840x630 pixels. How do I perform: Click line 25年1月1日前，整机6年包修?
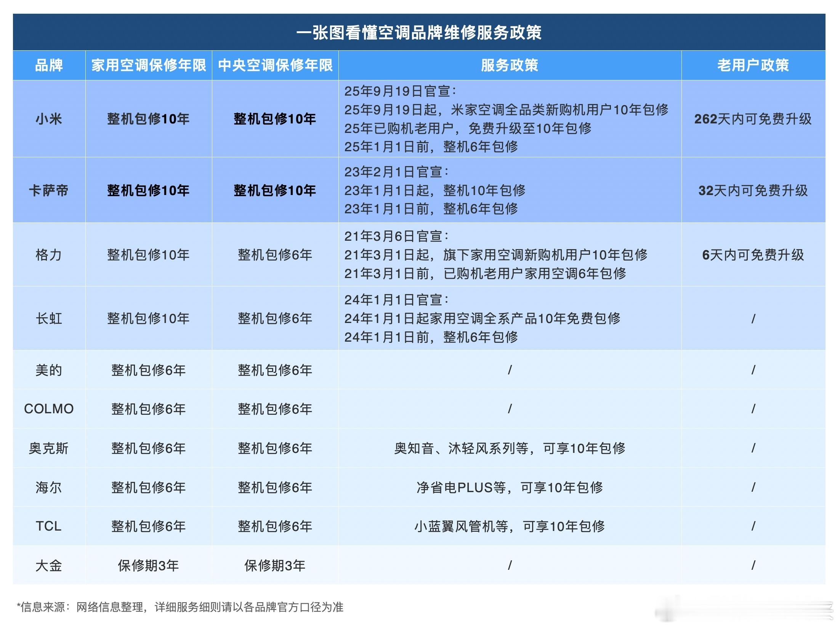coord(431,147)
